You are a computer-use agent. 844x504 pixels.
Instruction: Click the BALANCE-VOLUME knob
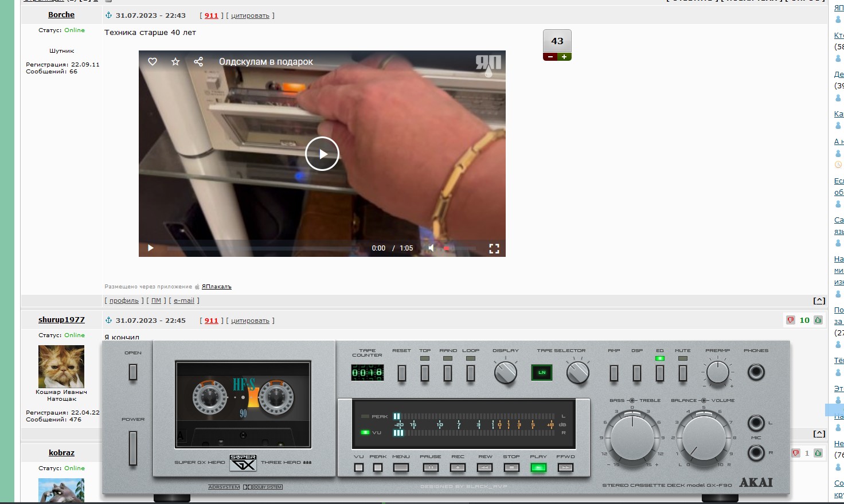click(x=704, y=438)
